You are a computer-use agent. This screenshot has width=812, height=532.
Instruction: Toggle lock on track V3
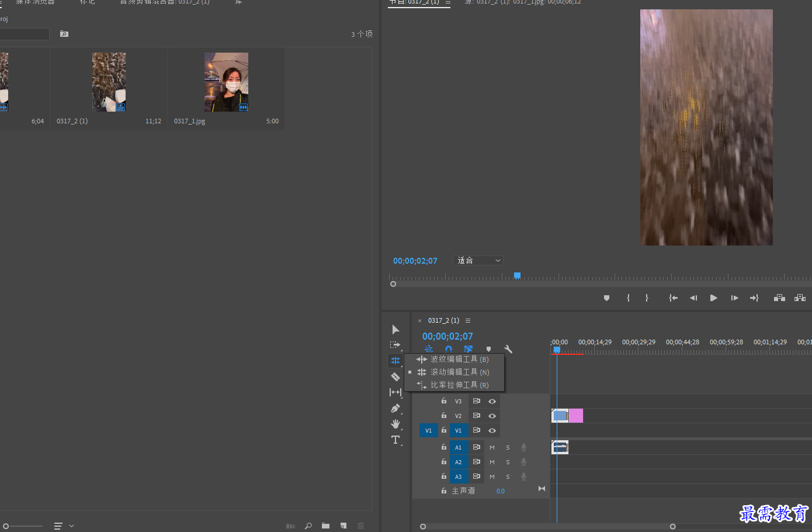click(x=444, y=401)
